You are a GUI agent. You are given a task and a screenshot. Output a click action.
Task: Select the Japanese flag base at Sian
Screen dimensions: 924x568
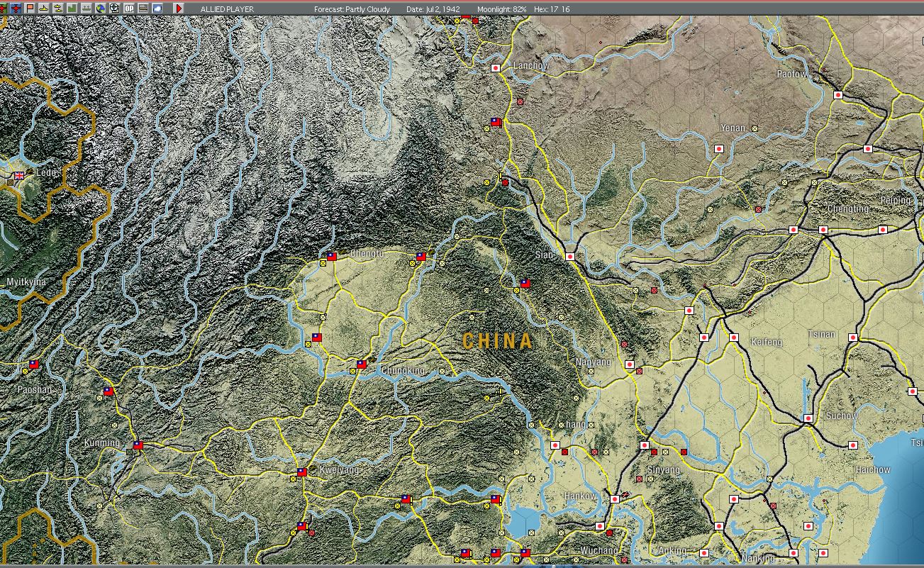coord(570,257)
